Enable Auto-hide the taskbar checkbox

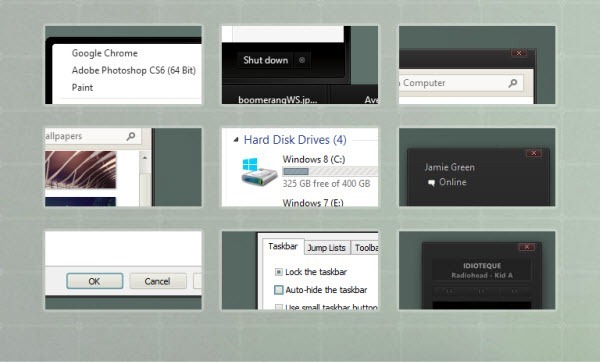(279, 290)
